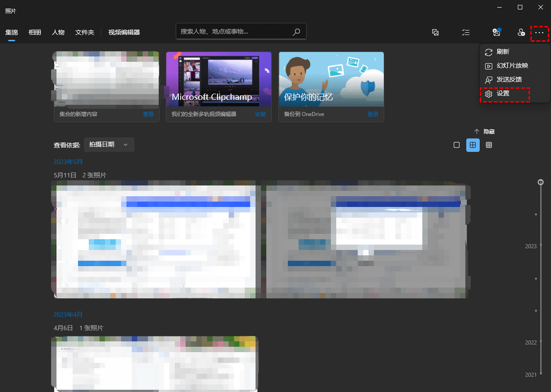
Task: Click the checklist select icon in toolbar
Action: click(466, 32)
